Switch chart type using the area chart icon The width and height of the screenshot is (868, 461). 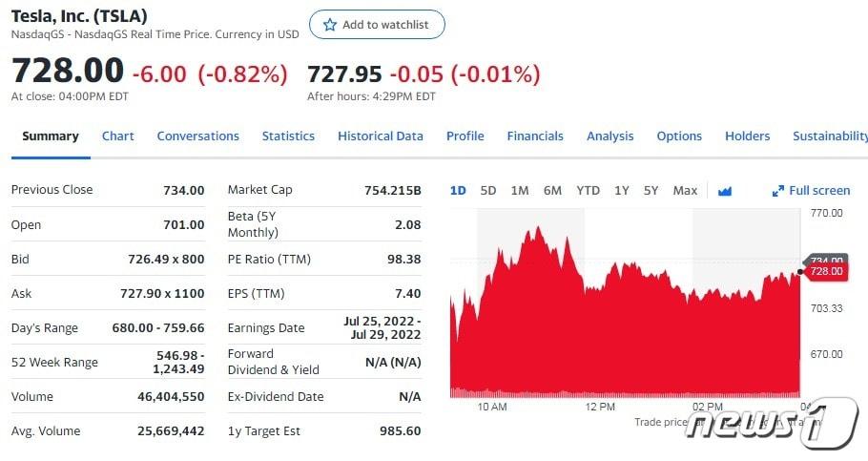click(x=725, y=191)
